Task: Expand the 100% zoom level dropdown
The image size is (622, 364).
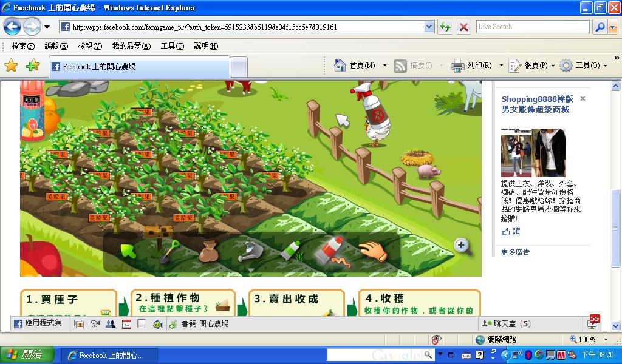Action: (606, 340)
